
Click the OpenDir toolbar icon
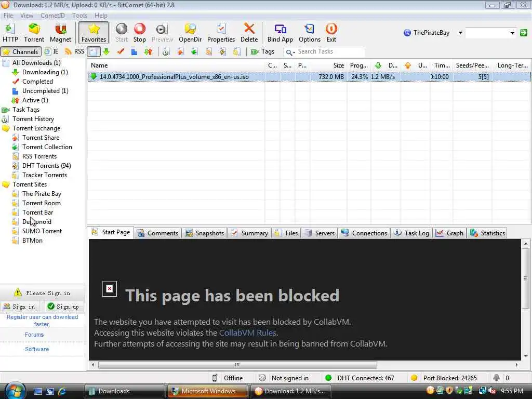(190, 33)
